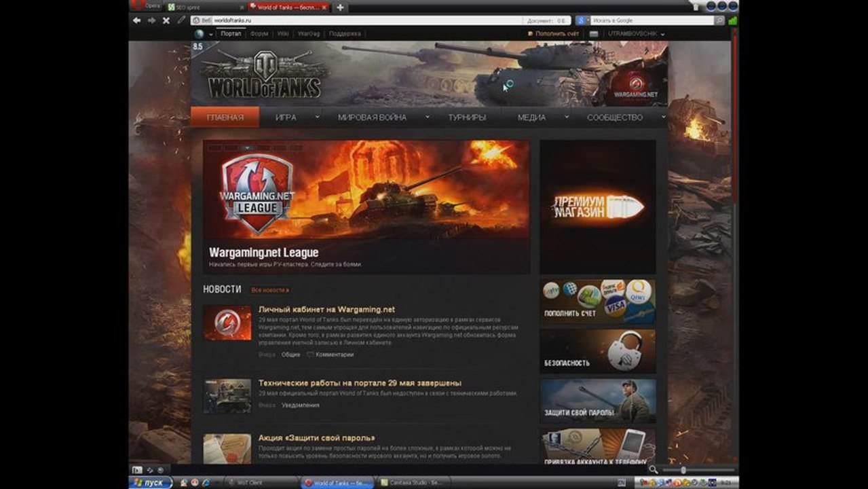Open the Поддержка portal link
The image size is (868, 489).
[x=345, y=33]
